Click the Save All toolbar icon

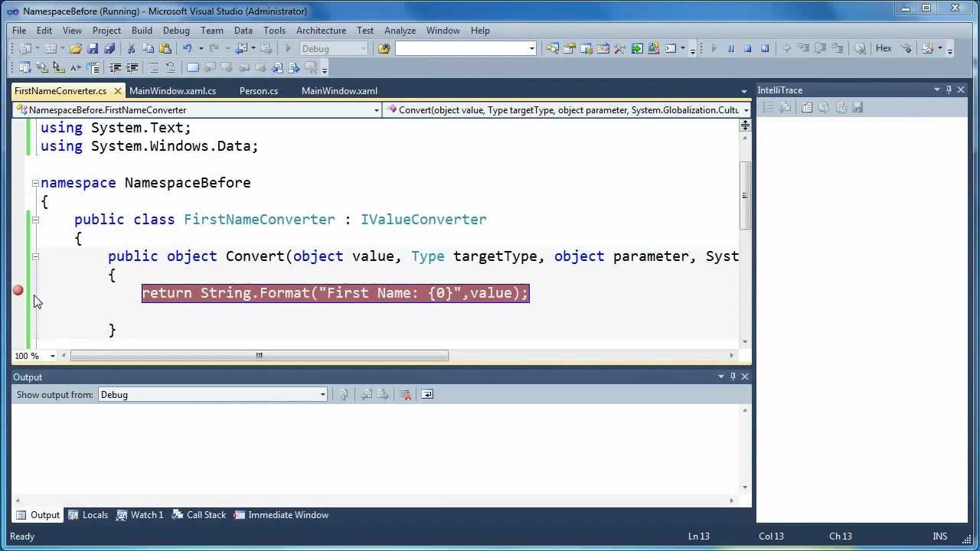(109, 48)
